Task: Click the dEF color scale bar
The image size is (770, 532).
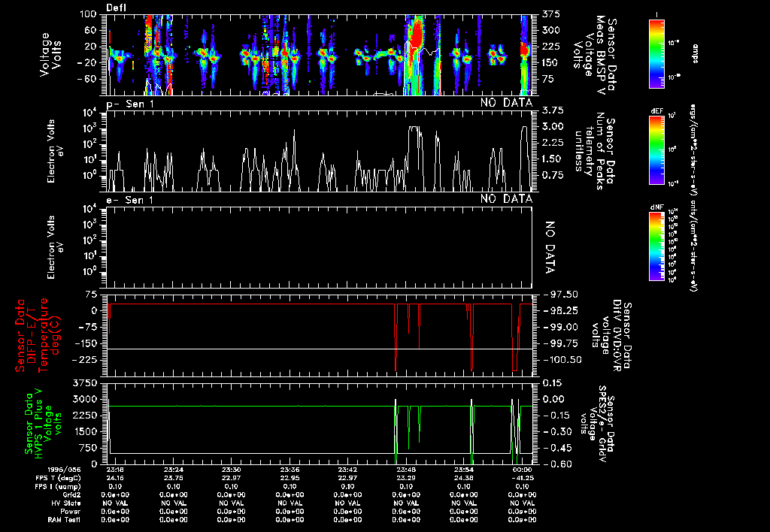Action: (658, 150)
